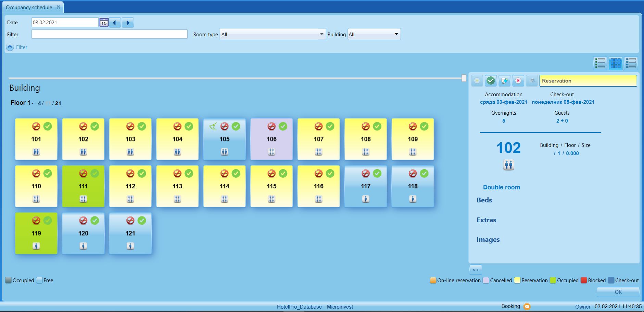Screen dimensions: 644x312
Task: Close the Occupancy schedule tab
Action: click(x=59, y=7)
